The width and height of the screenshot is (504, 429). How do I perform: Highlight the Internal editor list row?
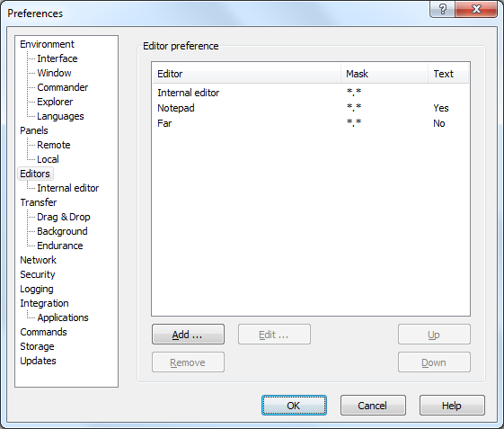[311, 93]
